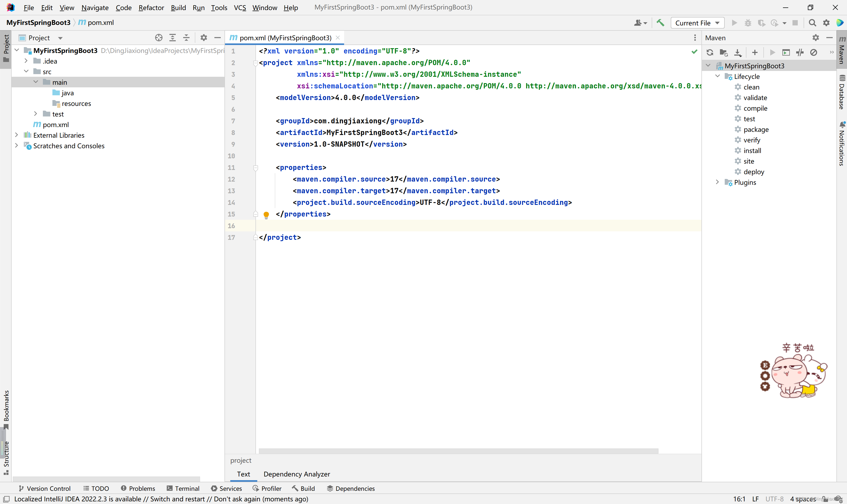Screen dimensions: 847x504
Task: Open Maven panel settings gear
Action: (x=816, y=38)
